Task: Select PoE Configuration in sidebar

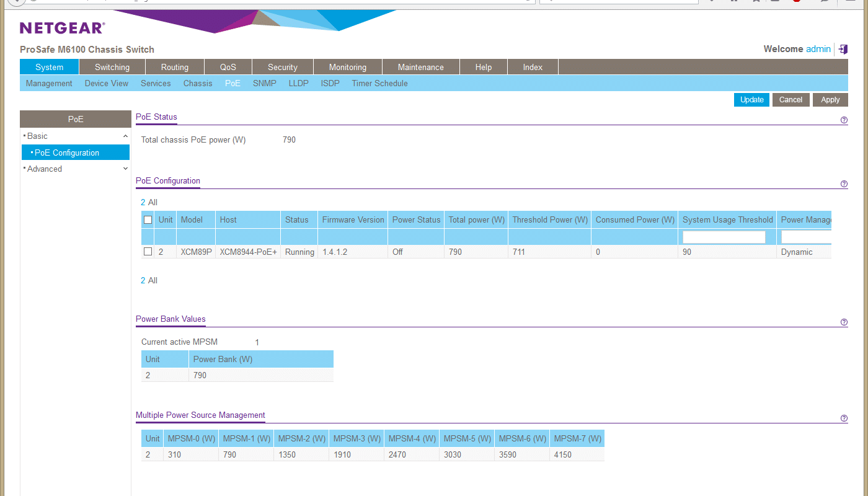Action: (76, 153)
